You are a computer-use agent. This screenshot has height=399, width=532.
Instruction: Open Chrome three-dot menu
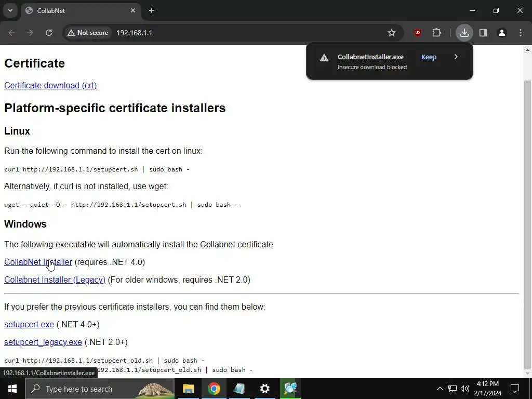521,33
